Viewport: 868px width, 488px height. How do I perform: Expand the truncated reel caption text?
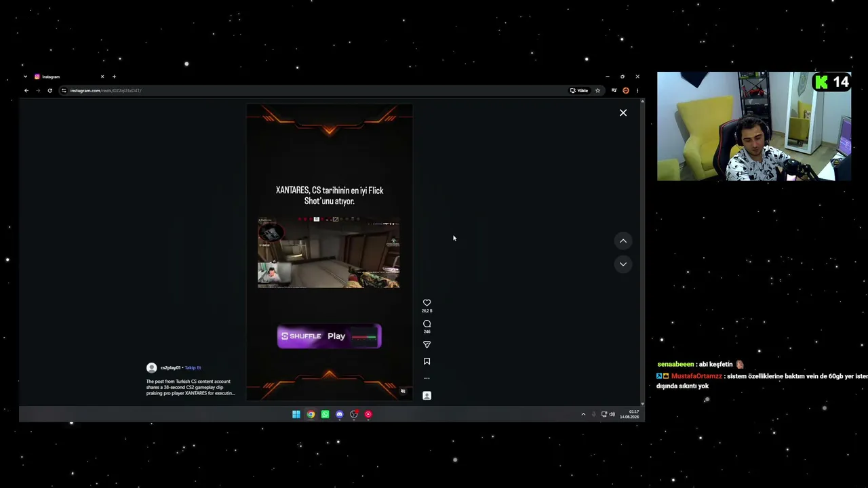pos(191,387)
